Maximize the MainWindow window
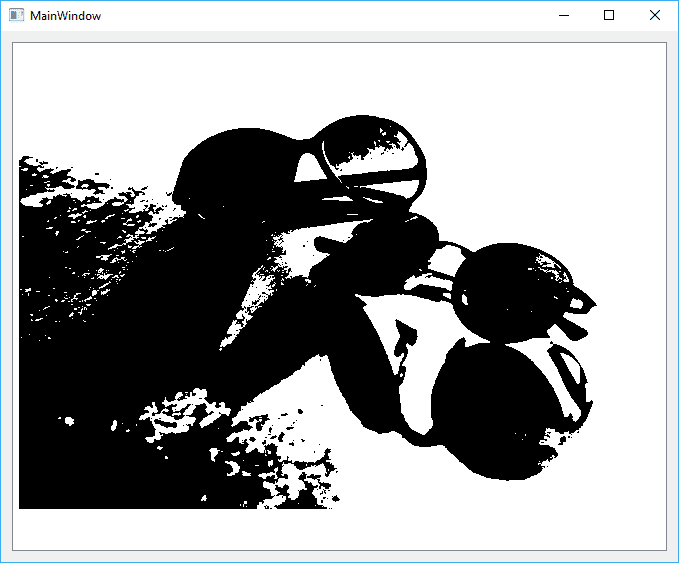The width and height of the screenshot is (679, 563). tap(609, 16)
